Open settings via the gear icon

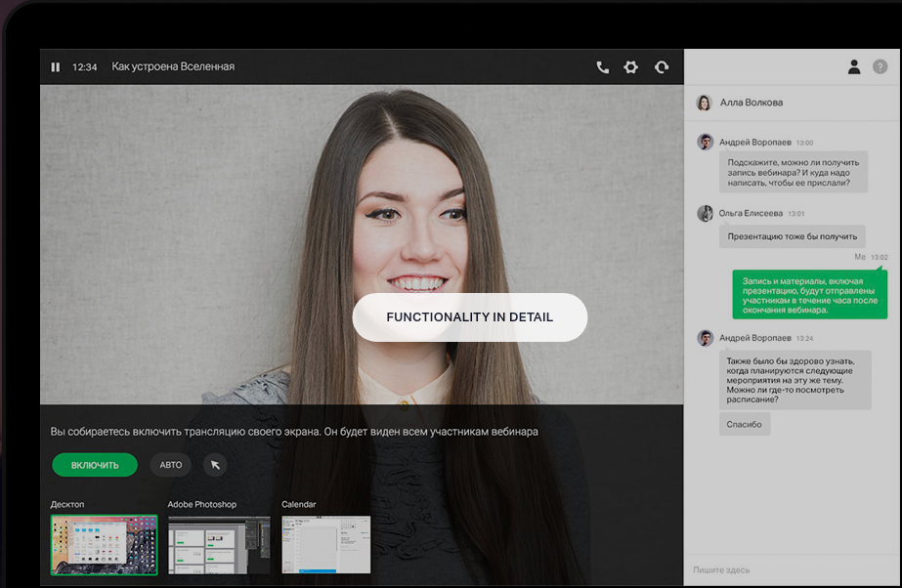tap(631, 67)
